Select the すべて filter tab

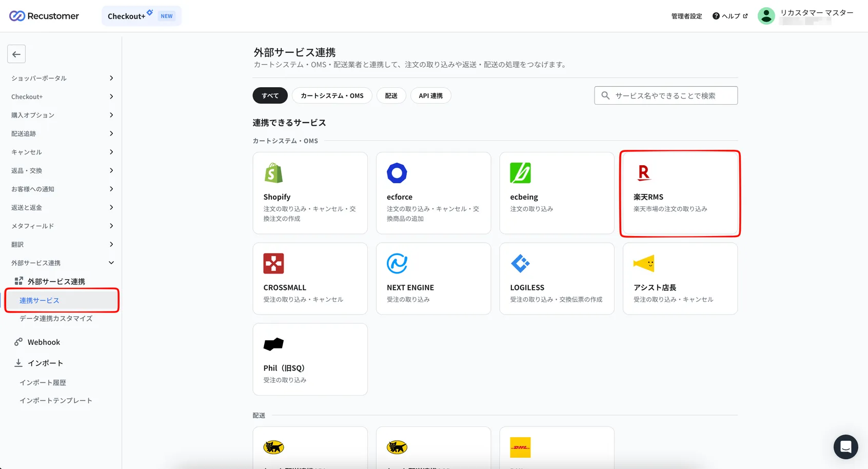[270, 95]
